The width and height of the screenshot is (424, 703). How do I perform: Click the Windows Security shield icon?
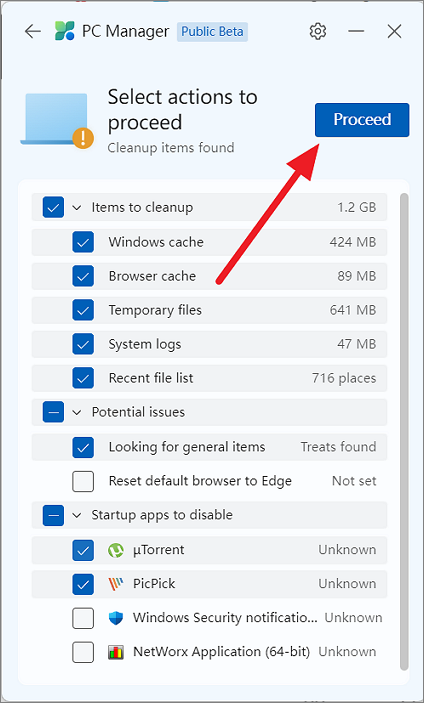(x=116, y=618)
